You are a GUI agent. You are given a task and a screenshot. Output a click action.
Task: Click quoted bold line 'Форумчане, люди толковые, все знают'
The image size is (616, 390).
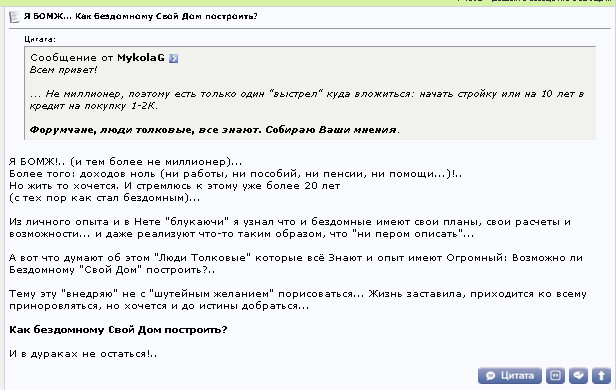[145, 130]
